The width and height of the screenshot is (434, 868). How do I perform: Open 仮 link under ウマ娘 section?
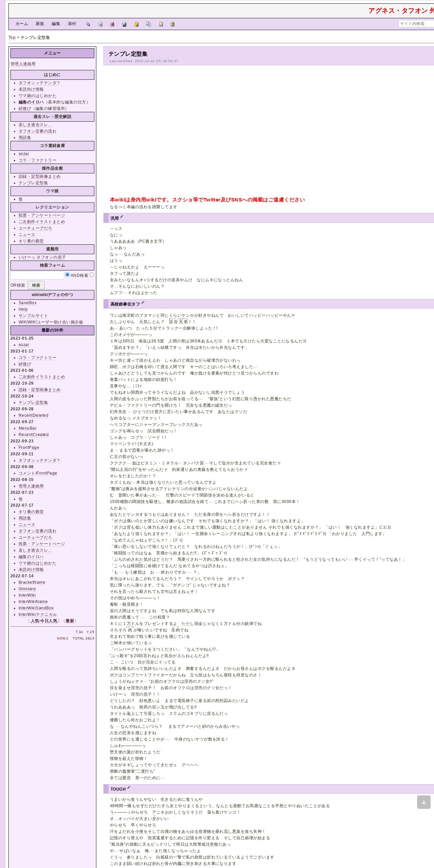tap(21, 199)
